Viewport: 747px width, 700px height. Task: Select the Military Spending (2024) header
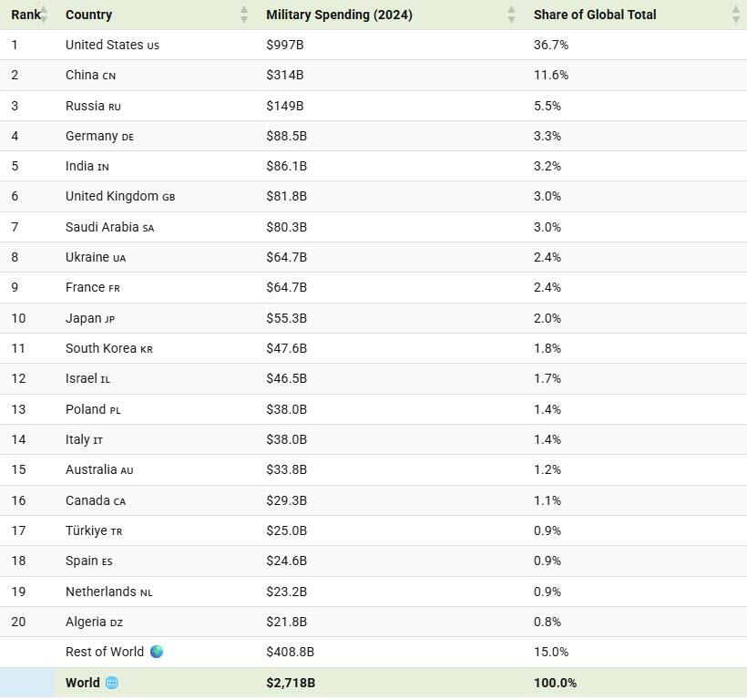coord(339,15)
